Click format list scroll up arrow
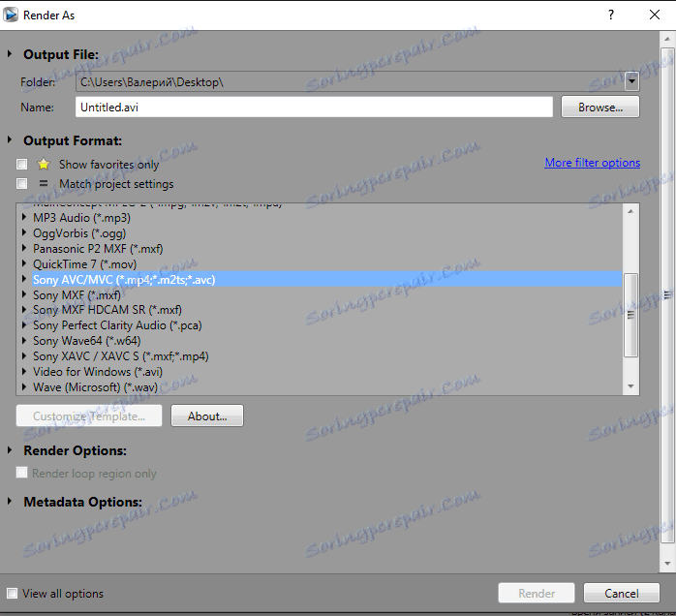The height and width of the screenshot is (616, 676). [630, 211]
